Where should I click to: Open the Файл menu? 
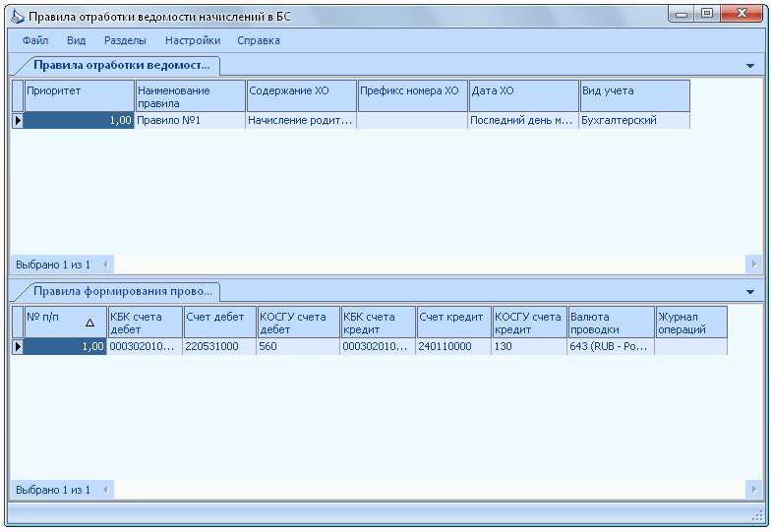click(35, 40)
